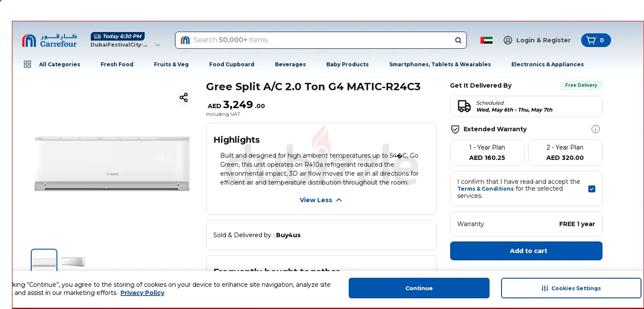This screenshot has width=644, height=309.
Task: Open the Terms & Conditions link
Action: pyautogui.click(x=485, y=189)
